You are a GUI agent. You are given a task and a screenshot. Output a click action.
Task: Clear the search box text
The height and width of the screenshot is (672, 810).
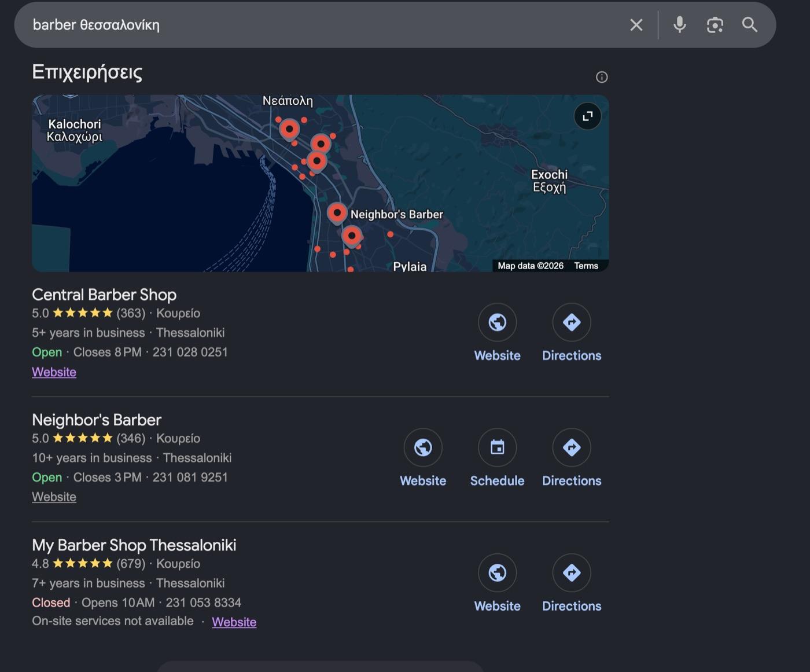click(x=636, y=25)
